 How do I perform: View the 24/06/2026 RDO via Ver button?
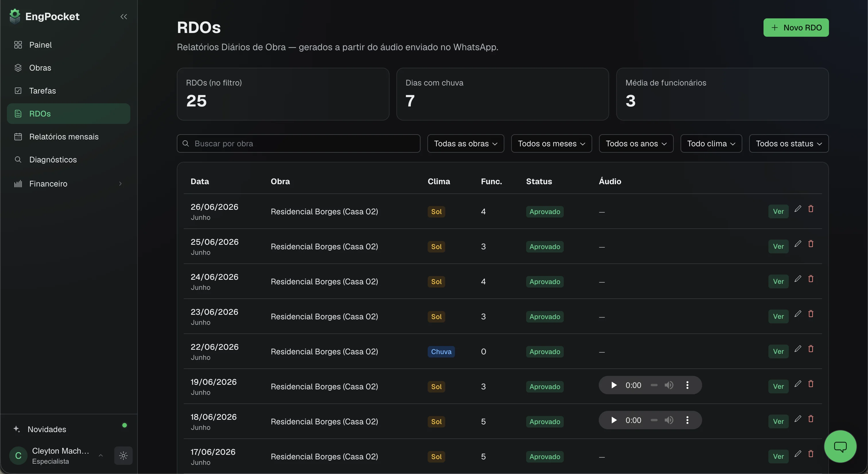coord(778,282)
